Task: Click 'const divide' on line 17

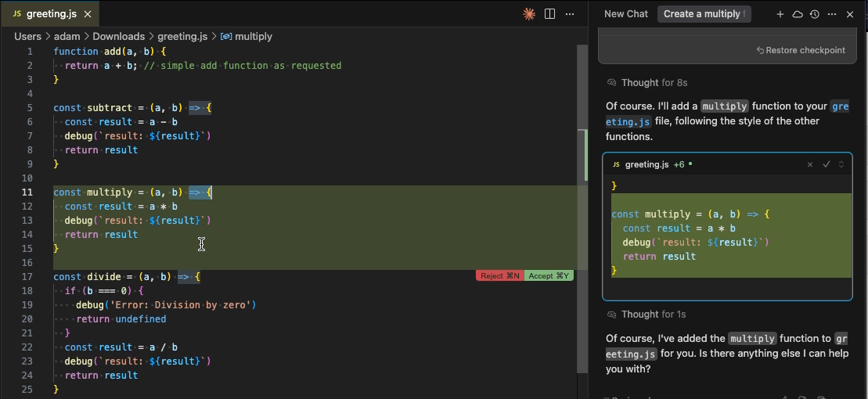Action: tap(87, 277)
